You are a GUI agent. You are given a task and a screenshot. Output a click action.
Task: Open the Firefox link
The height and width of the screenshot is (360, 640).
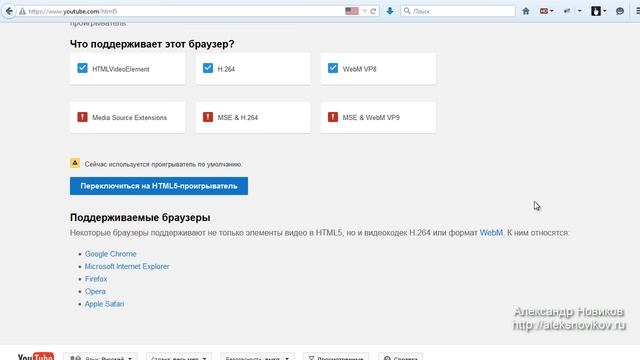pyautogui.click(x=96, y=279)
